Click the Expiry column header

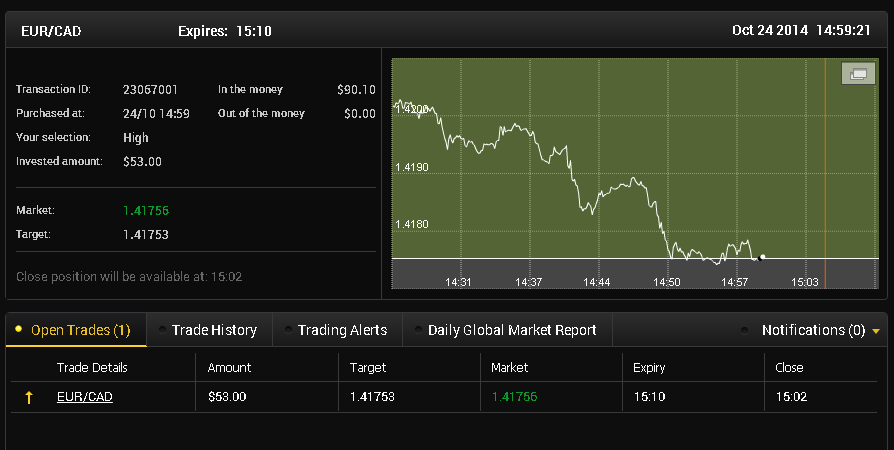click(649, 368)
